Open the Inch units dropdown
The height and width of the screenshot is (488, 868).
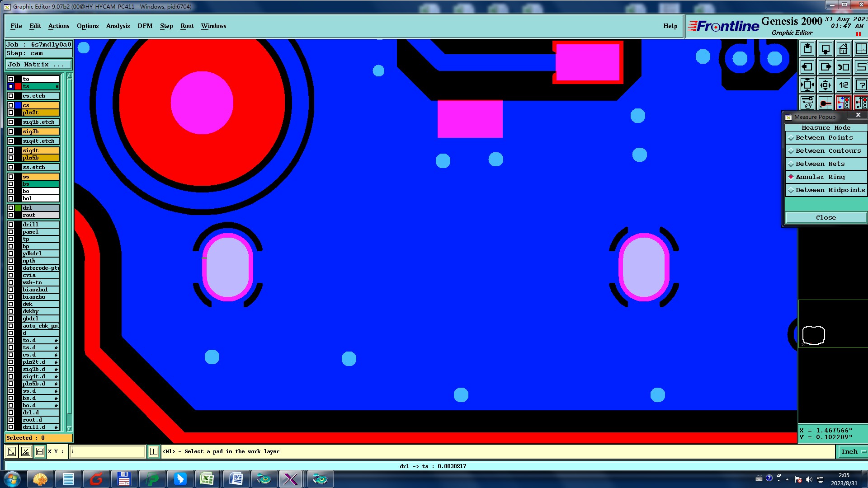[x=852, y=451]
